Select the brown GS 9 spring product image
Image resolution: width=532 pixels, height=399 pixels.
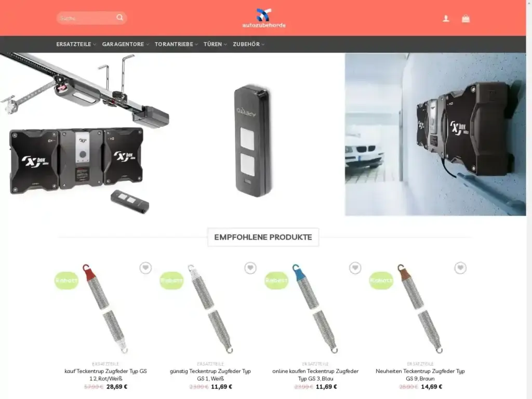tap(420, 309)
